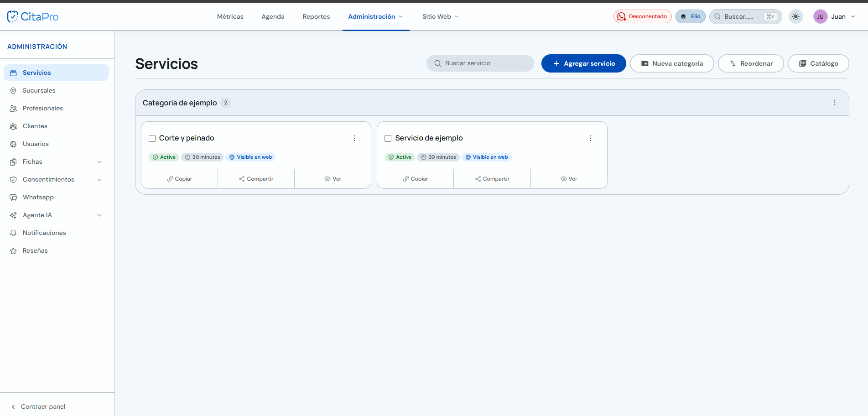Viewport: 868px width, 416px height.
Task: Click the Desconectado WhatsApp status badge
Action: (642, 16)
